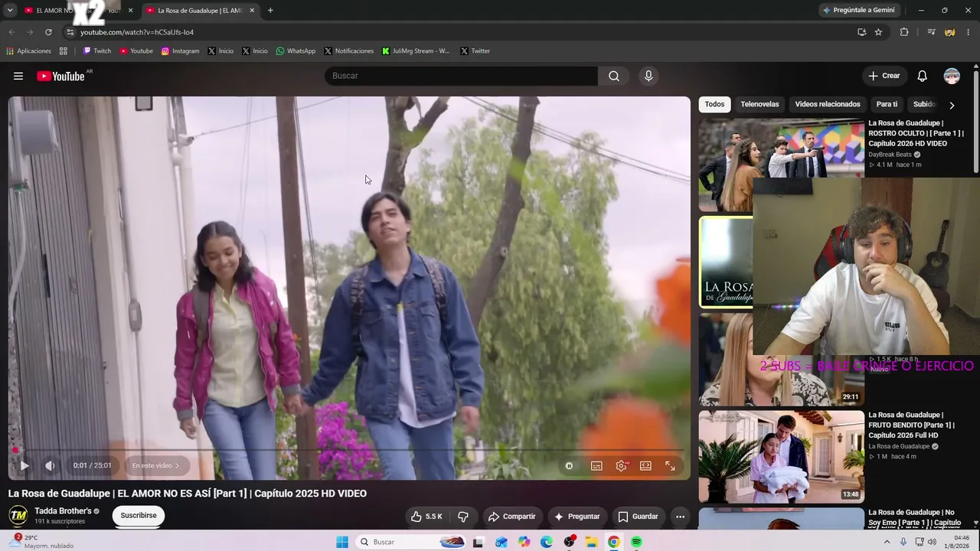Open the 'FRUTO BENDITO' video thumbnail
Image resolution: width=980 pixels, height=551 pixels.
(781, 457)
